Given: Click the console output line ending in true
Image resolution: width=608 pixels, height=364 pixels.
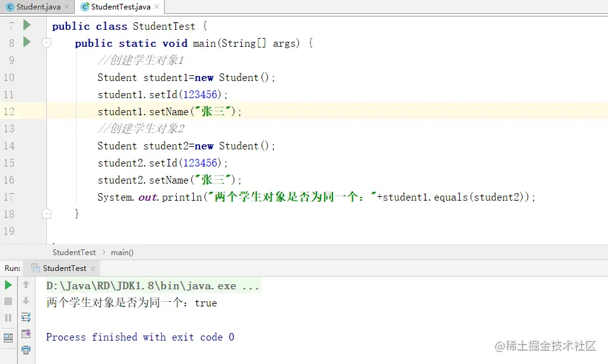Looking at the screenshot, I should (x=132, y=303).
